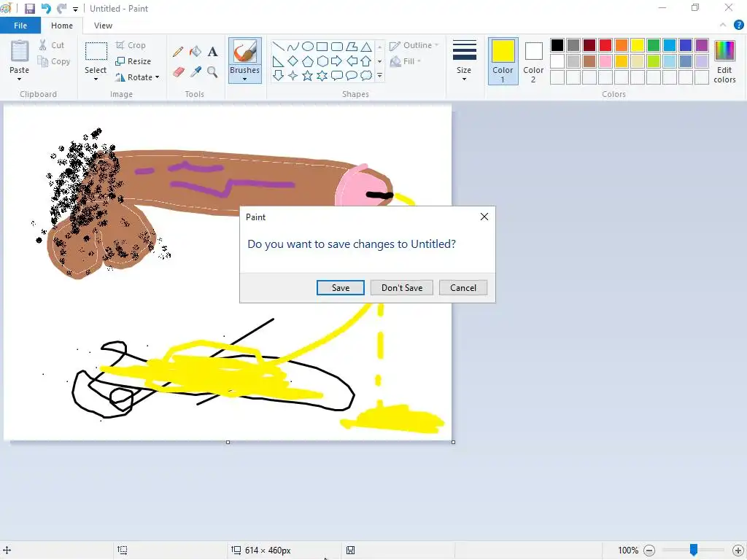Click Zoom out minus button
747x560 pixels.
(649, 551)
